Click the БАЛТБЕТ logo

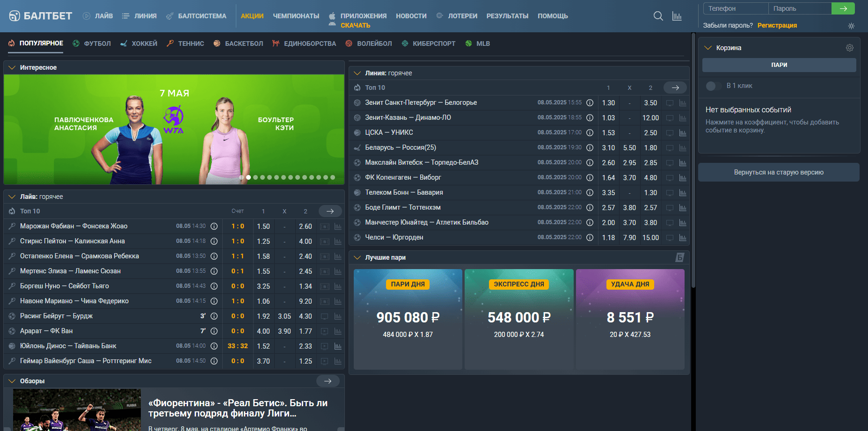pos(41,16)
